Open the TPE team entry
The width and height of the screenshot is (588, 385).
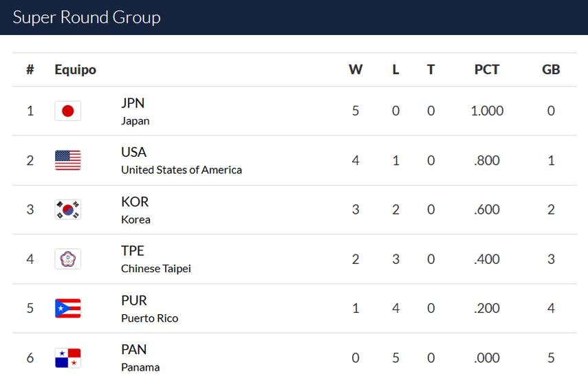coord(133,251)
